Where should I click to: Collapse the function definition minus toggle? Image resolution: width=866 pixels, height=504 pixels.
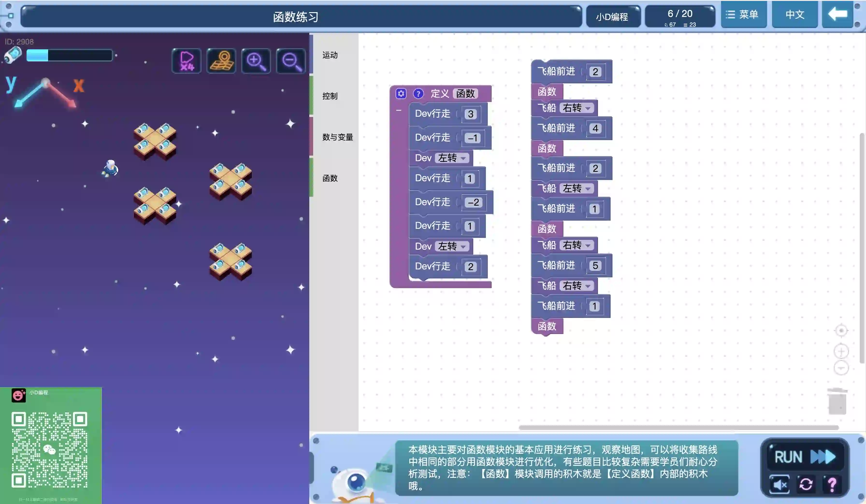tap(399, 110)
